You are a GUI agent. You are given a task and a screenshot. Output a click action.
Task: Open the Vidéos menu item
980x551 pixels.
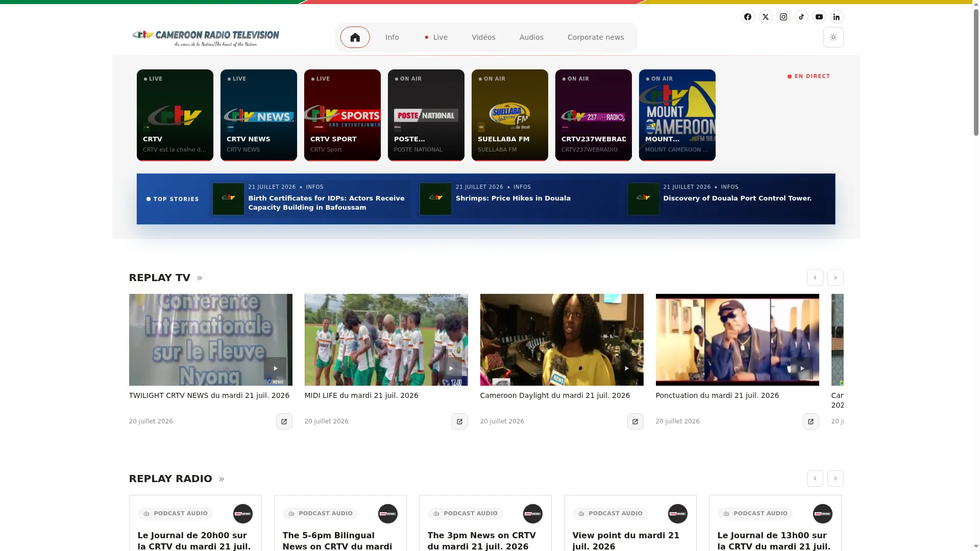coord(483,37)
